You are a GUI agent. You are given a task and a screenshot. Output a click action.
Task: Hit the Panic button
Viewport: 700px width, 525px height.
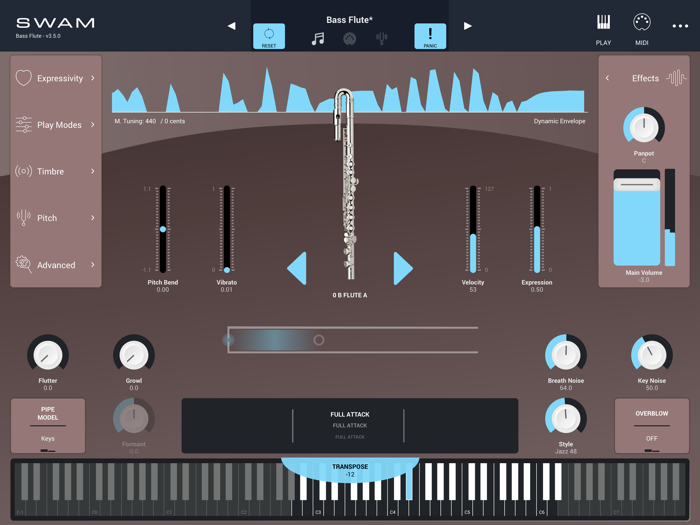[430, 36]
